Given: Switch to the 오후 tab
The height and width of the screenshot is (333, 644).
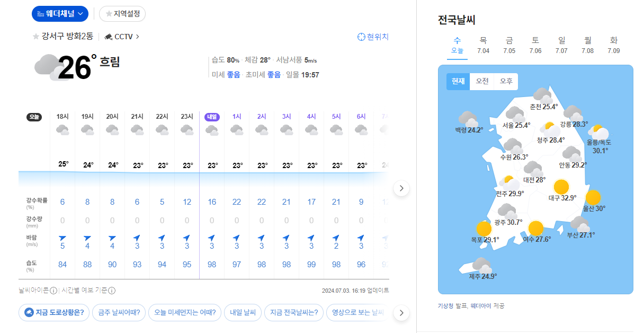Looking at the screenshot, I should [x=505, y=82].
